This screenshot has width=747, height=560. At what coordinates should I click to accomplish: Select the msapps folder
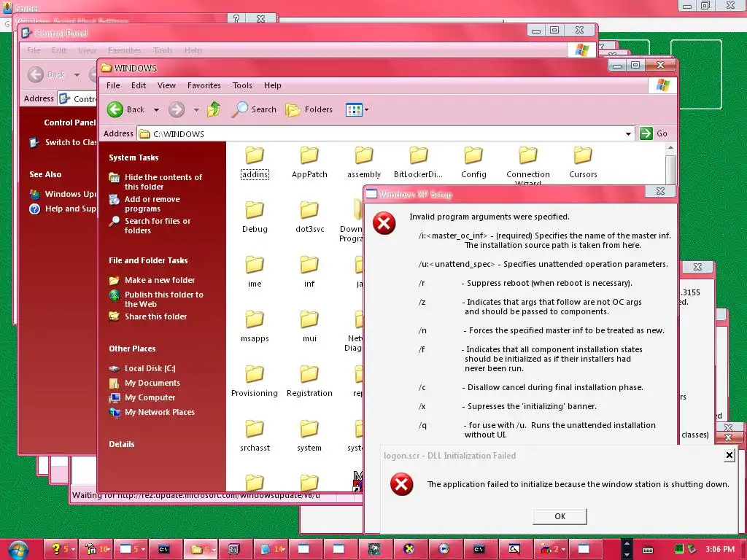(255, 326)
